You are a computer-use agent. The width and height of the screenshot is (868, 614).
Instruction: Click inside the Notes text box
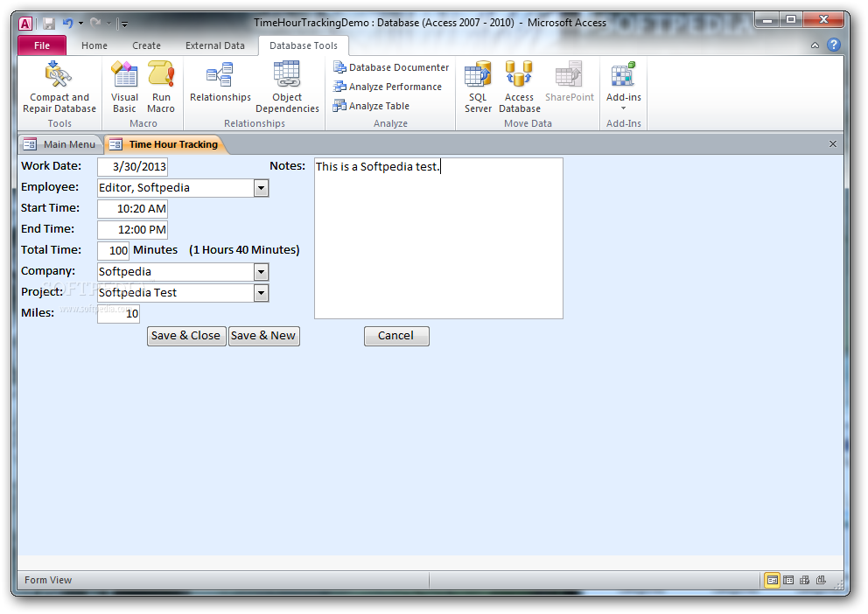coord(438,239)
